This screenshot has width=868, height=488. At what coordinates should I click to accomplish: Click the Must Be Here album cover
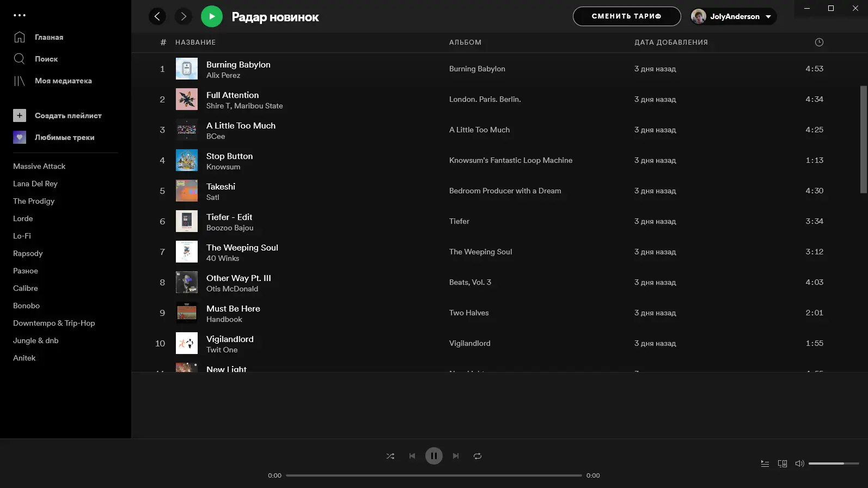187,313
